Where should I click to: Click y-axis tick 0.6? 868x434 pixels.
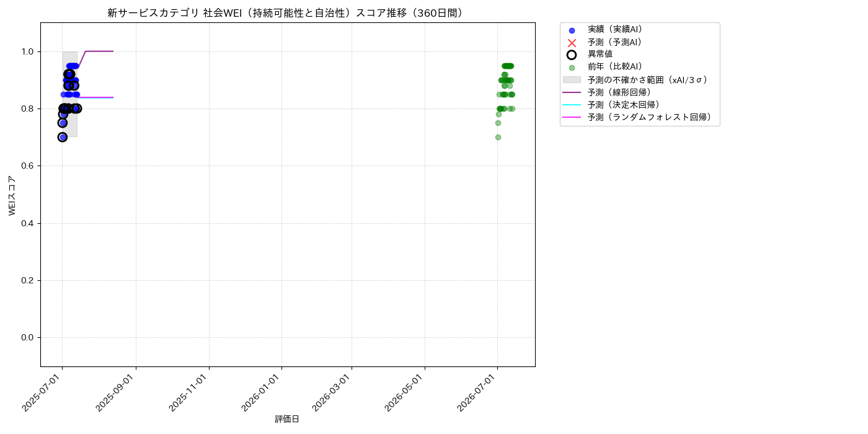[x=29, y=166]
